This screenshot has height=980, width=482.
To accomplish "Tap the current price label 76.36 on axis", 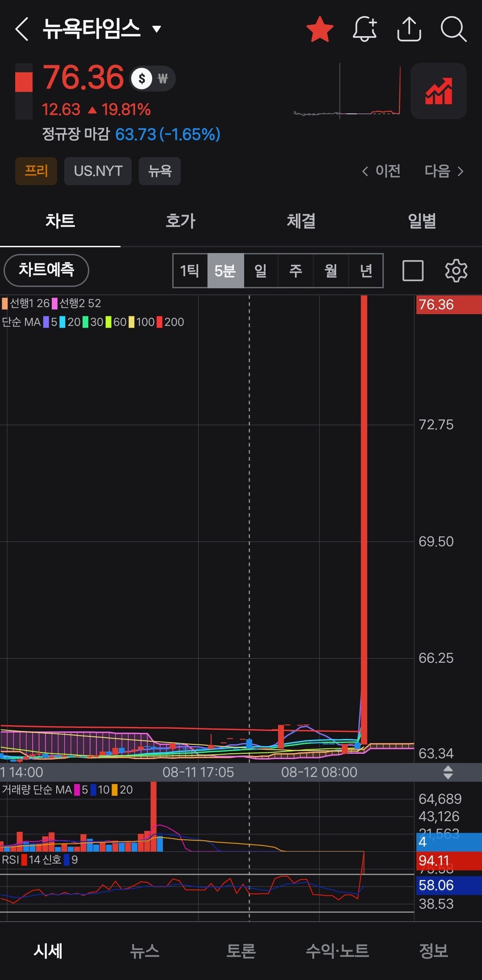I will (449, 305).
